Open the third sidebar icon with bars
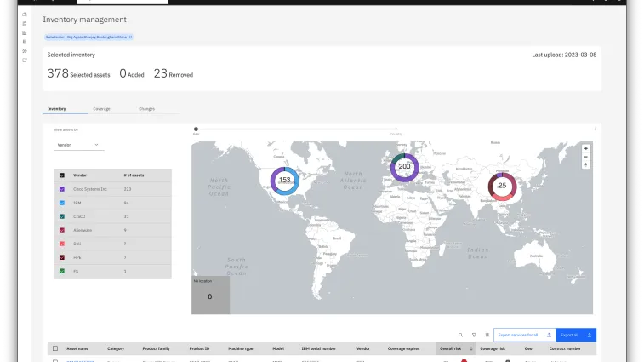 tap(25, 33)
